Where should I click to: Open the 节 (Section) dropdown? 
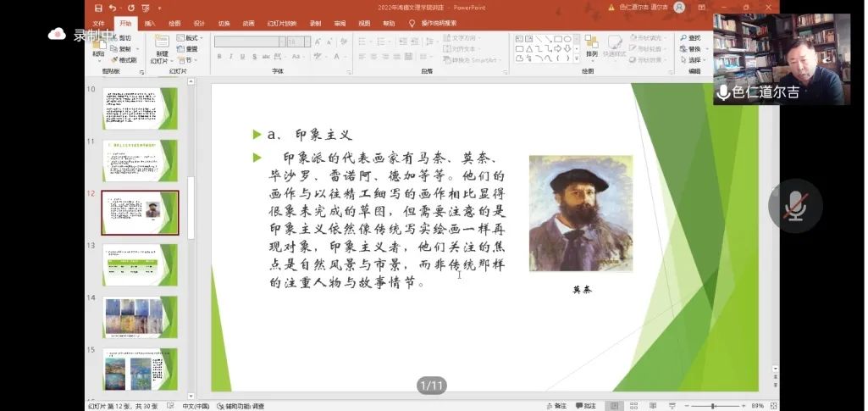187,60
